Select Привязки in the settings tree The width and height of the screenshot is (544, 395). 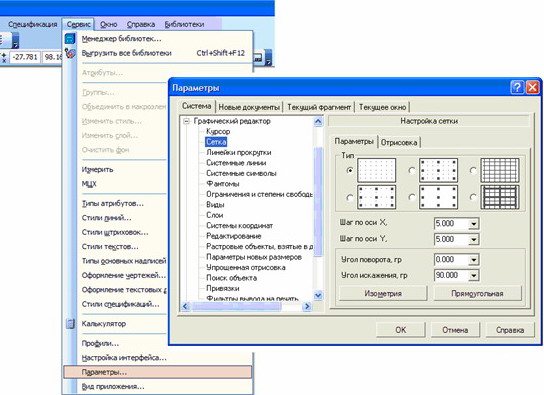coord(223,288)
